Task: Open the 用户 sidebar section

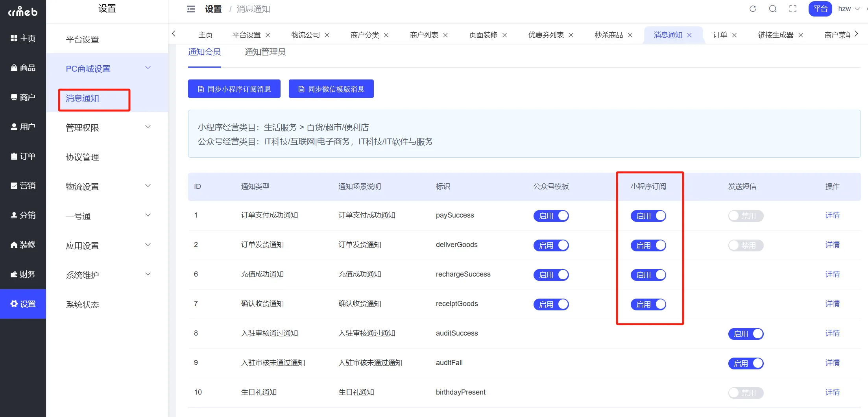Action: pyautogui.click(x=23, y=127)
